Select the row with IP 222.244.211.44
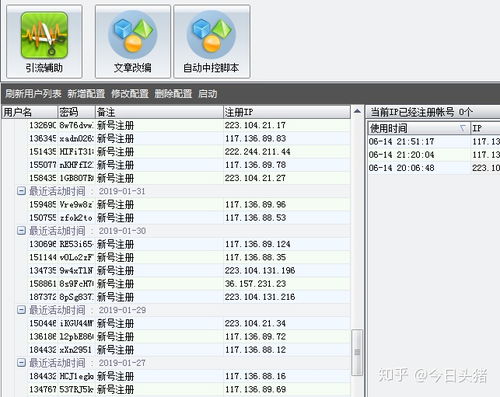 point(189,152)
